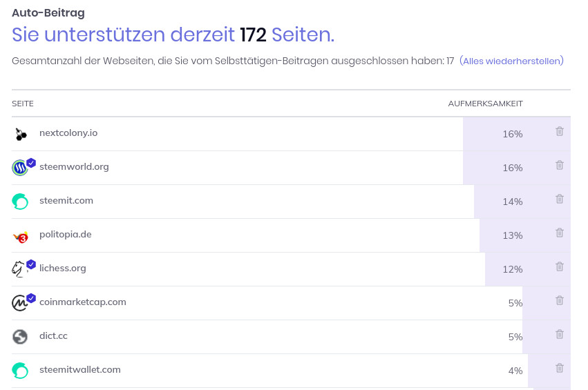Open the steemitwallet.com link
The width and height of the screenshot is (588, 390).
pyautogui.click(x=80, y=369)
